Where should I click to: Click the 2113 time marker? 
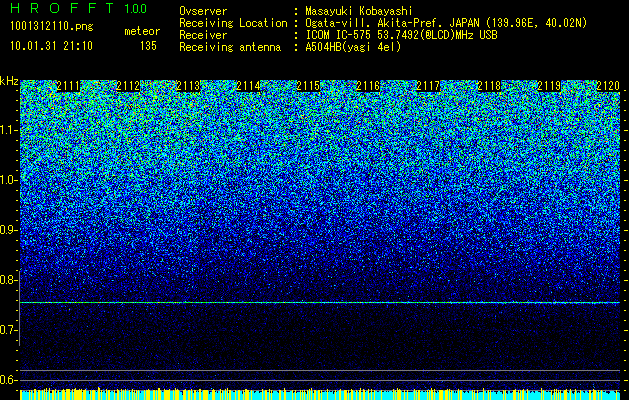click(188, 86)
